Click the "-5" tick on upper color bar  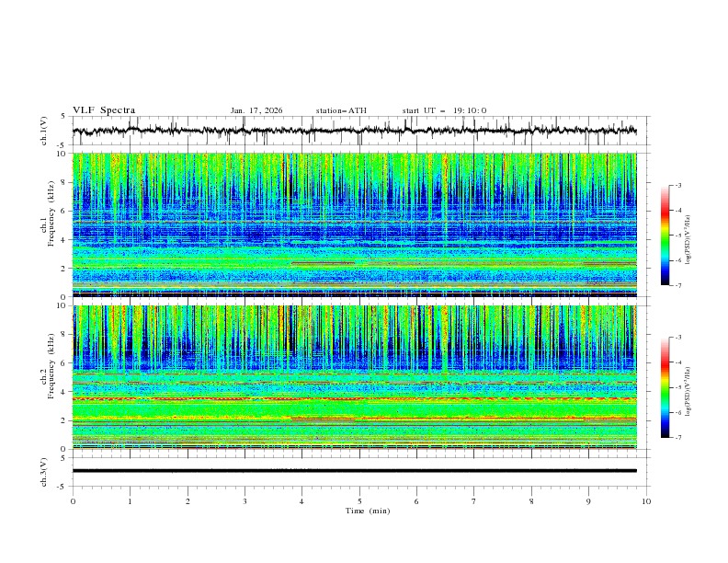click(677, 236)
